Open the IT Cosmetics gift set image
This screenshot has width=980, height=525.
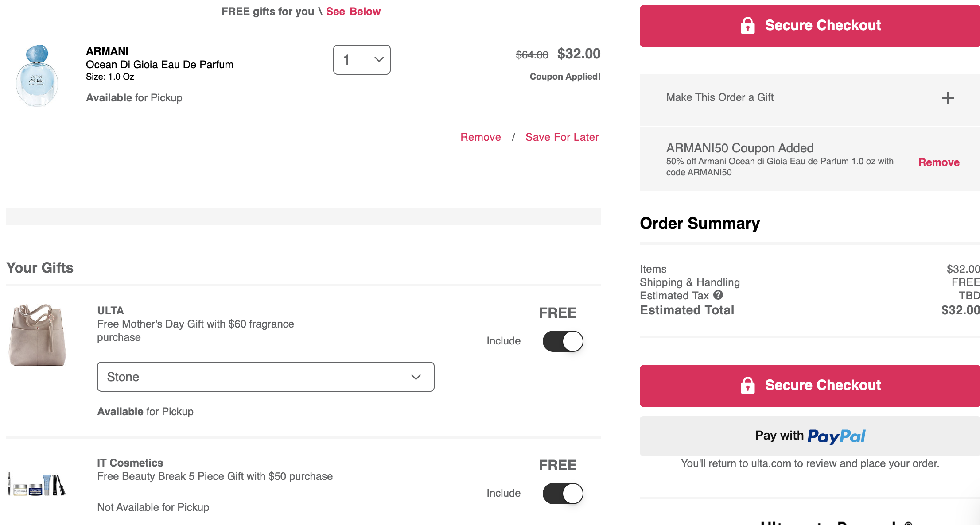pos(37,484)
